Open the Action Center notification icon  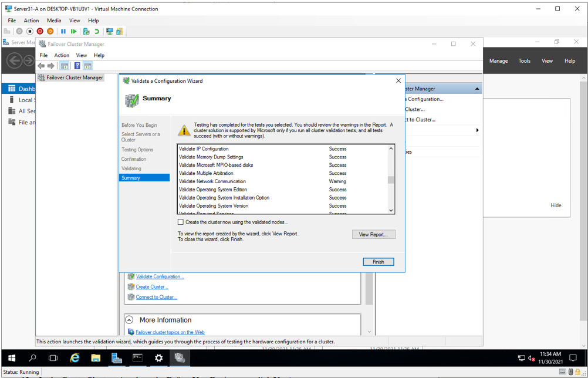click(573, 358)
